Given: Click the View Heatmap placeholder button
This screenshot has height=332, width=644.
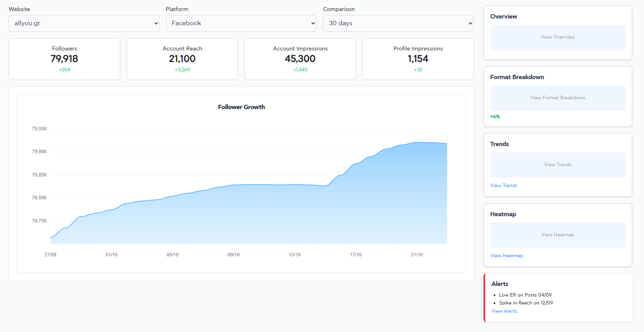Looking at the screenshot, I should point(557,235).
